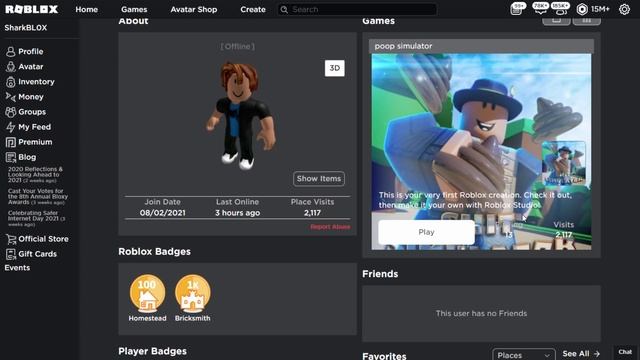Open the Chat panel button

pos(625,352)
